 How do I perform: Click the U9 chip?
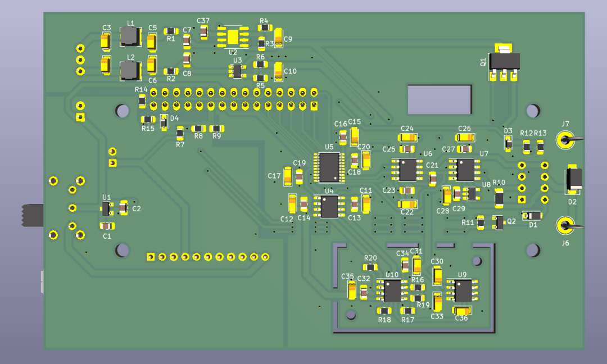point(462,291)
